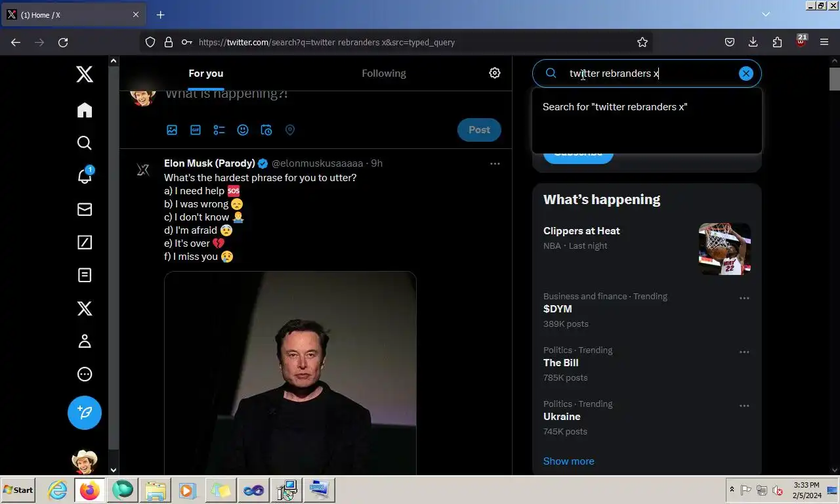Open More circle-dots sidebar icon
Screen dimensions: 840x504
85,374
